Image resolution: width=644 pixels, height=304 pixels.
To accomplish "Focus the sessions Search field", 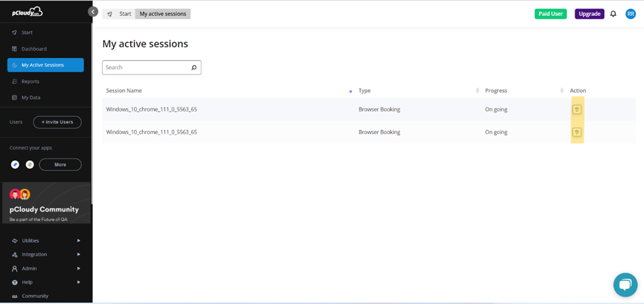I will click(x=145, y=67).
